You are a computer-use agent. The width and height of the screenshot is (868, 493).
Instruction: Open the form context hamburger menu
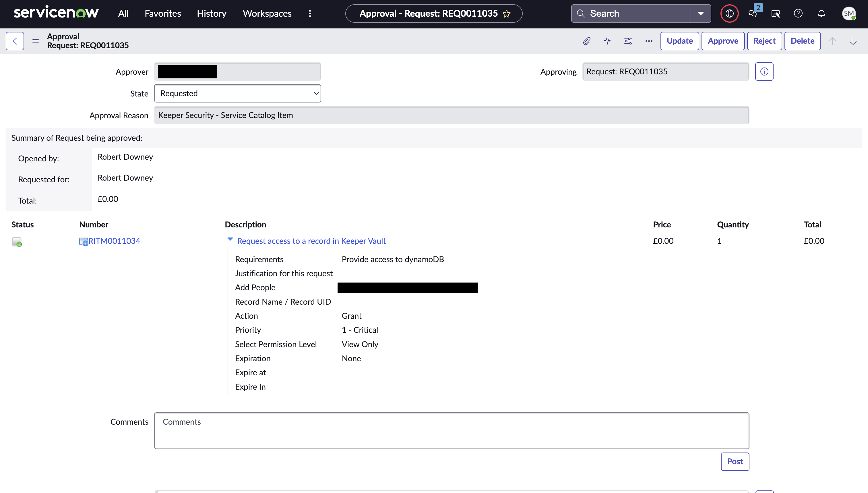(x=36, y=41)
